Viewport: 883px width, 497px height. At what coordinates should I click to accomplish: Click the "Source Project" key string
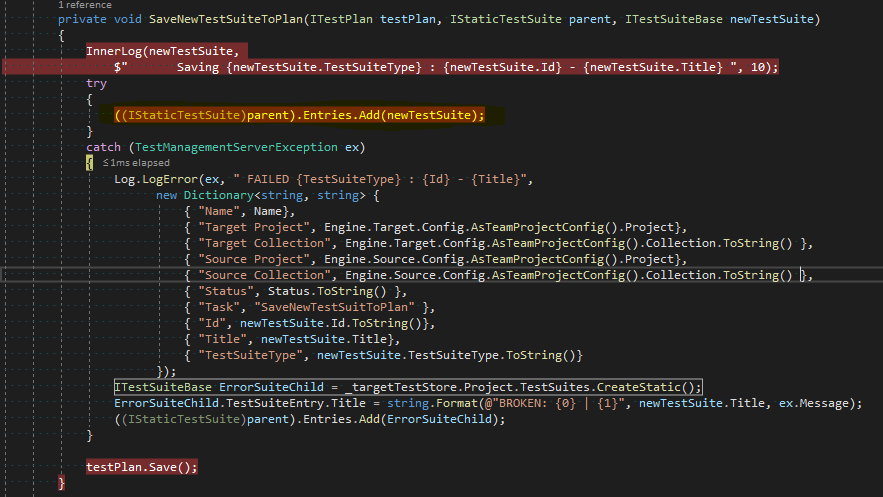pos(257,259)
